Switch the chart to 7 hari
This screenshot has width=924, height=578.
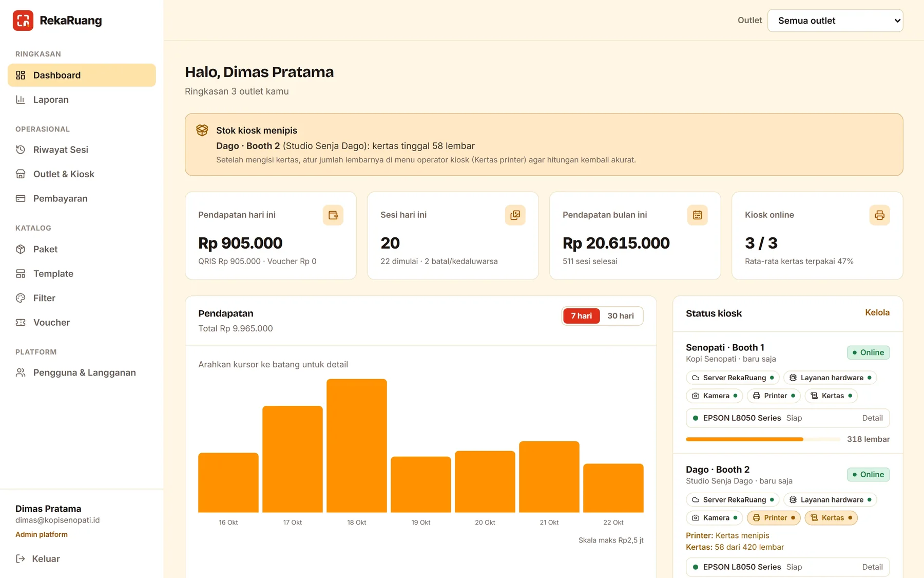pyautogui.click(x=582, y=316)
